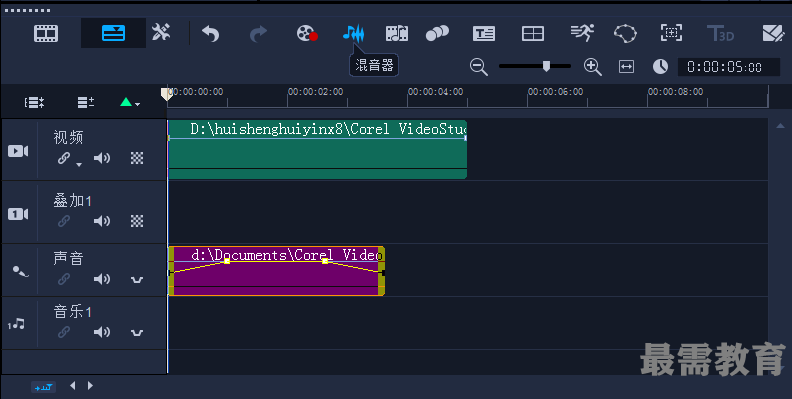Select the green video clip on timeline

click(317, 149)
